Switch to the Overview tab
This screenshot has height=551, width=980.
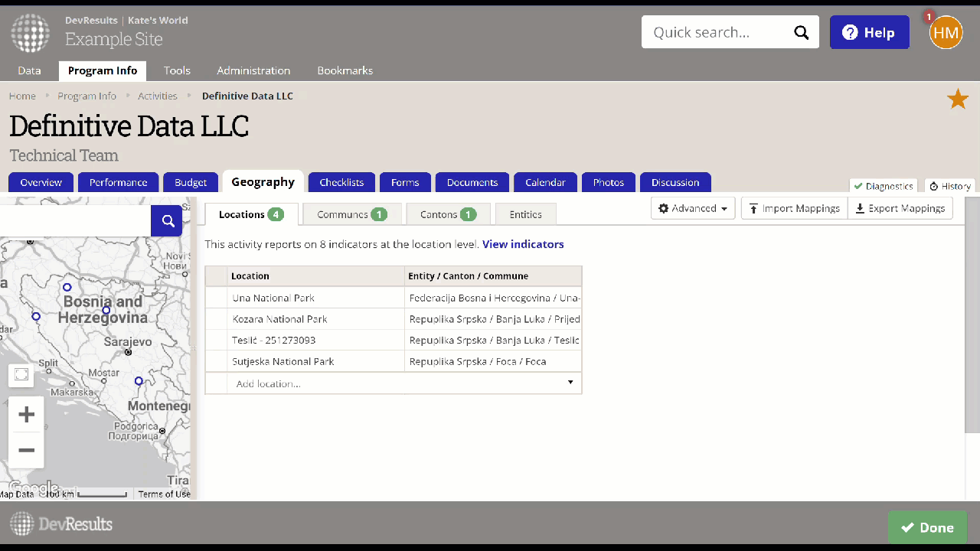click(41, 182)
